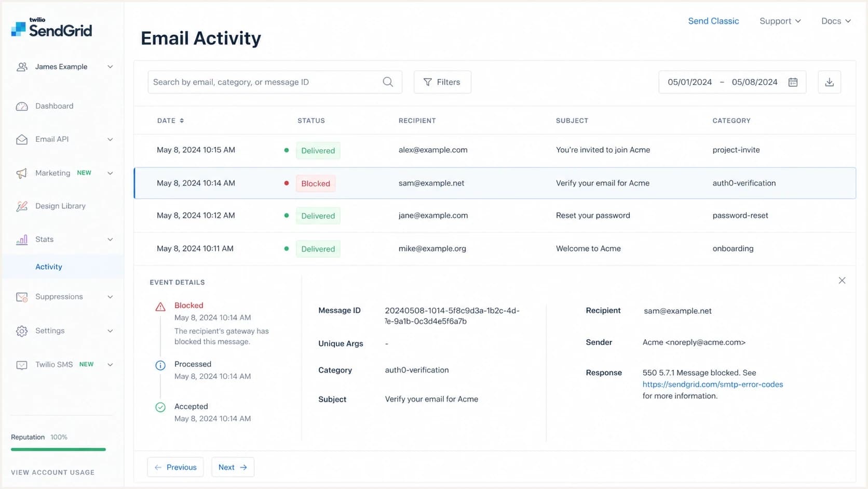Select the mike@example.org row
Screen dimensions: 868x489
pos(495,249)
